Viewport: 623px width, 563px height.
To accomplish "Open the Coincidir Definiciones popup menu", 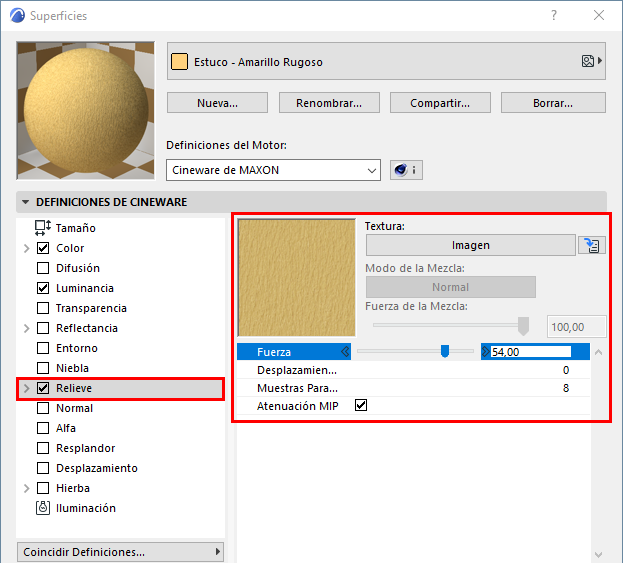I will (x=120, y=552).
